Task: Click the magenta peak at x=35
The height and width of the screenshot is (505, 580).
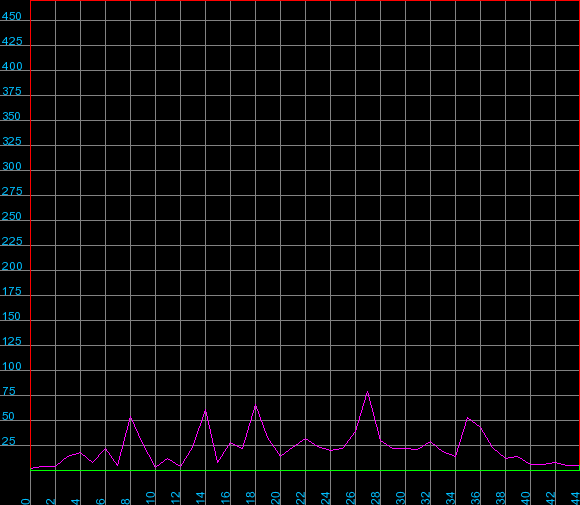Action: tap(468, 418)
